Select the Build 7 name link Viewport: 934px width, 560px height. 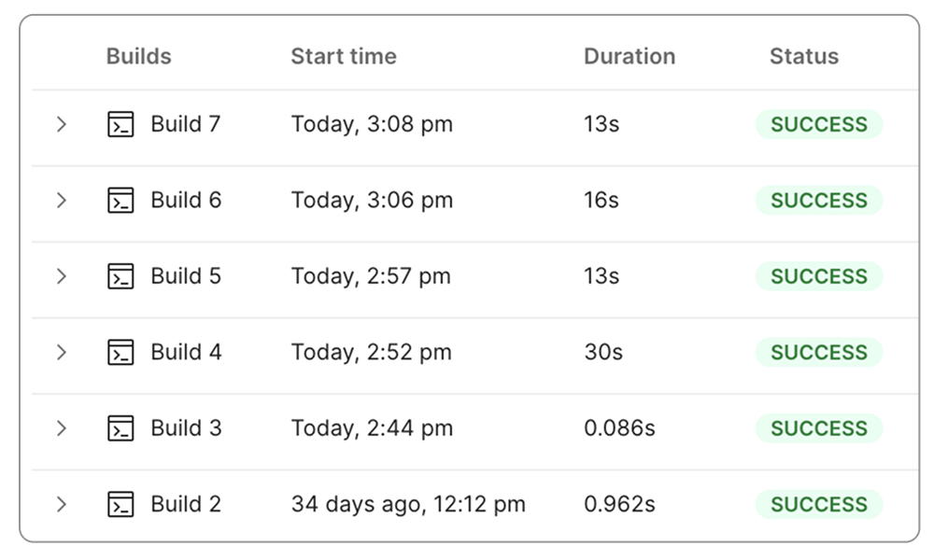pyautogui.click(x=186, y=123)
